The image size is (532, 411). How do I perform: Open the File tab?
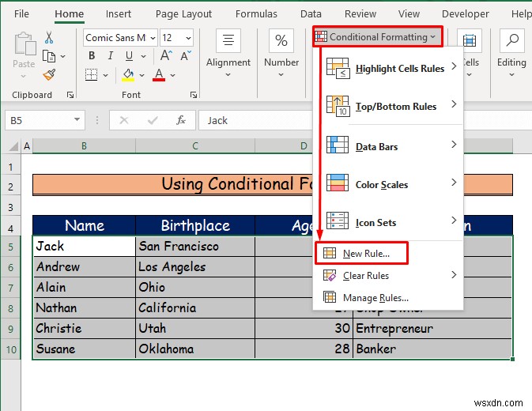point(21,14)
